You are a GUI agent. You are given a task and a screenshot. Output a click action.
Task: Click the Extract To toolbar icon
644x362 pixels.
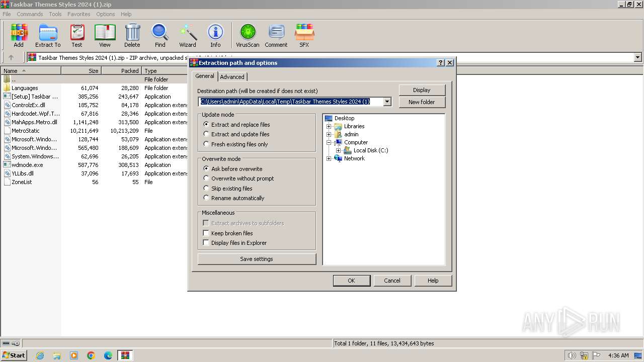pyautogui.click(x=48, y=35)
